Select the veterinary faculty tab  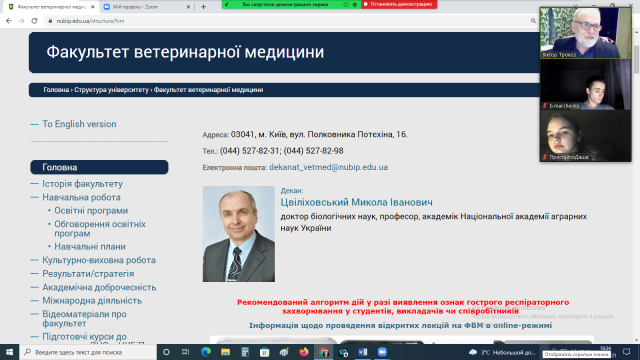point(52,7)
